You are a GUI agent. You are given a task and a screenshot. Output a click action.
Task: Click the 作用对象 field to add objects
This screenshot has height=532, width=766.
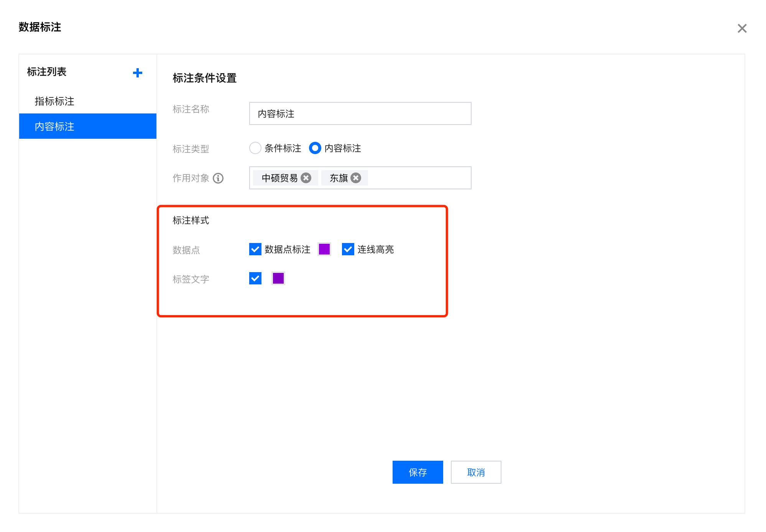(x=422, y=177)
